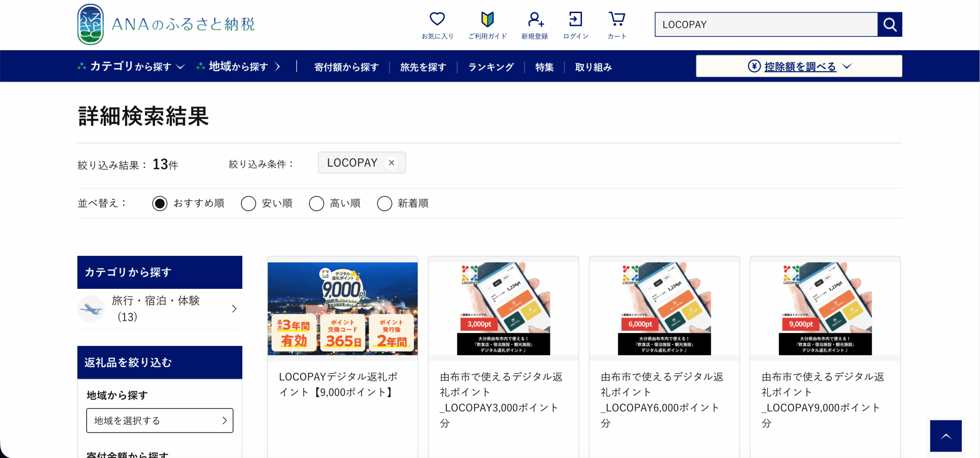Open the _LOCOPAY6,000ポイント分 title link
The image size is (980, 458).
pos(662,400)
